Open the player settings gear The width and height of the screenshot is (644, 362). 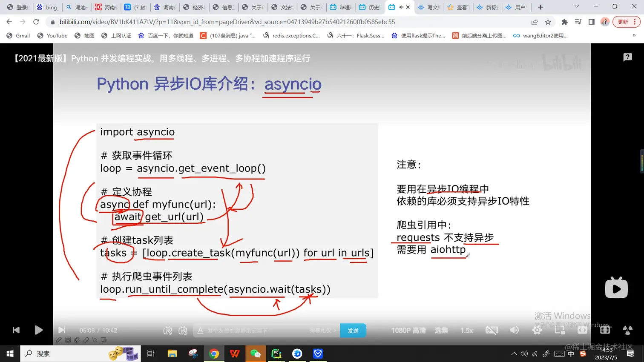(537, 330)
